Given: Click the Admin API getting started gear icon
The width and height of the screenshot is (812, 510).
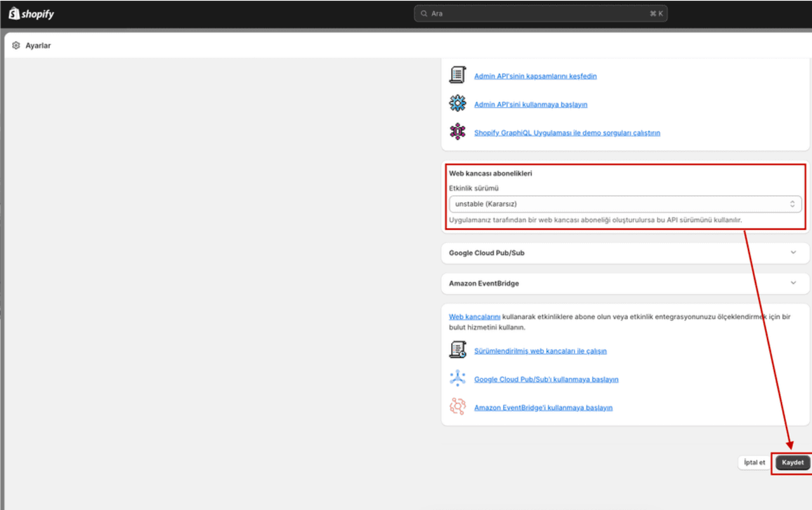Looking at the screenshot, I should tap(457, 103).
